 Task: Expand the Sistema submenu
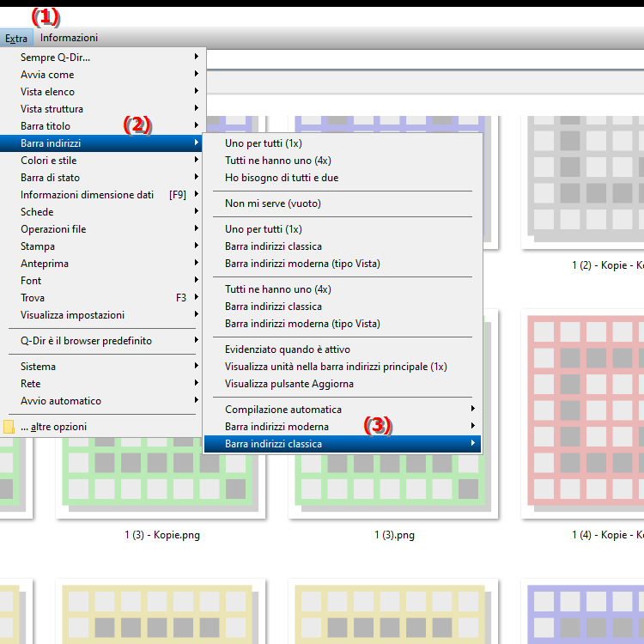[101, 367]
